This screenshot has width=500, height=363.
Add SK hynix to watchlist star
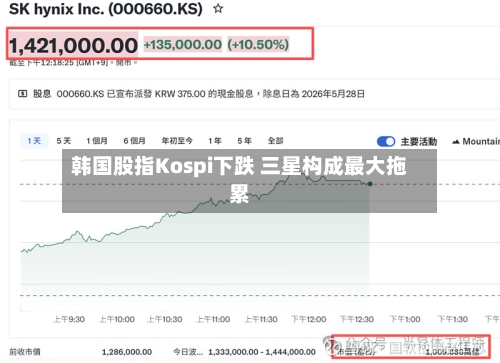point(218,9)
